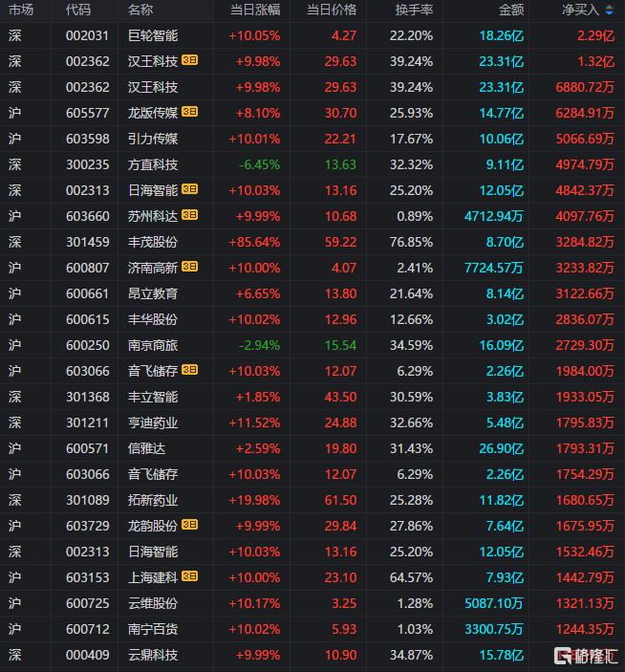Viewport: 625px width, 672px height.
Task: Select the 丰华股份 stock name
Action: coord(153,319)
